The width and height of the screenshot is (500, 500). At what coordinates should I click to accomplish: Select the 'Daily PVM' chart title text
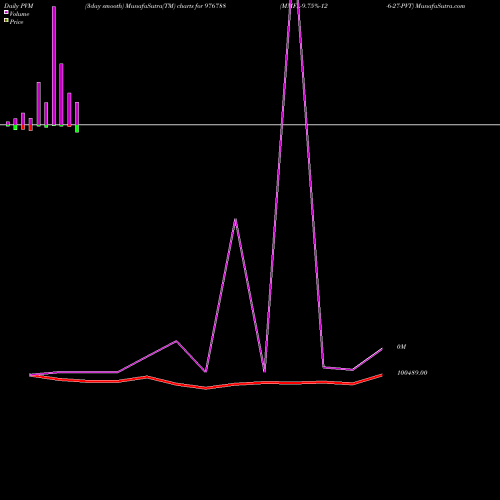pos(19,6)
